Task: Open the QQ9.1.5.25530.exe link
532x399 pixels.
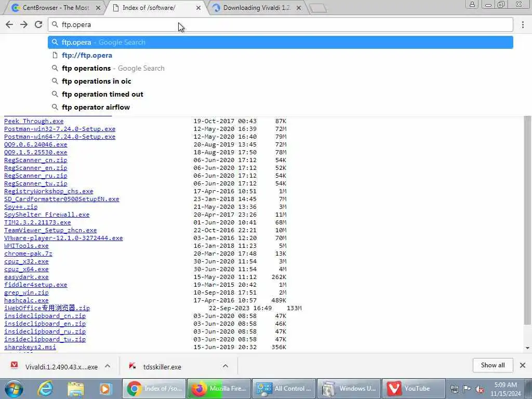Action: (36, 152)
